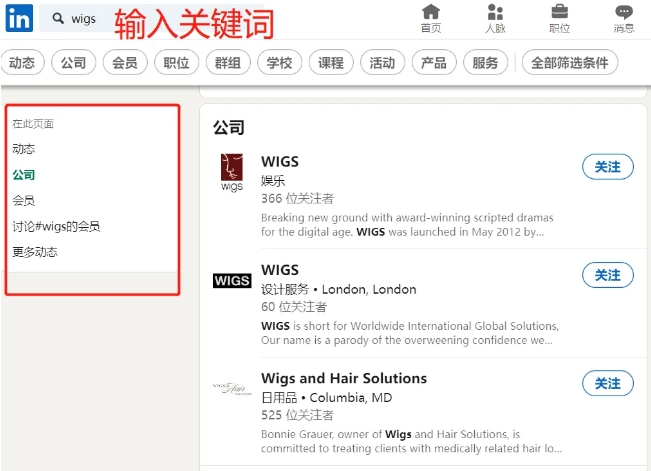Screen dimensions: 651x471
Task: Open 全部筛选条件 all filters
Action: click(x=569, y=63)
